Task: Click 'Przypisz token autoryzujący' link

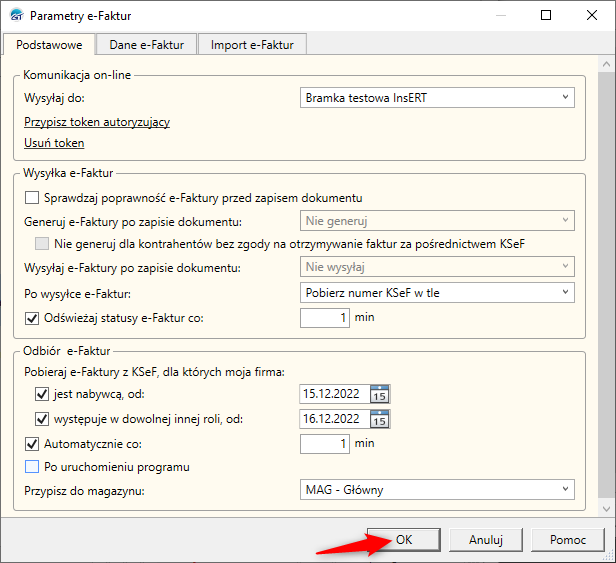Action: click(97, 122)
